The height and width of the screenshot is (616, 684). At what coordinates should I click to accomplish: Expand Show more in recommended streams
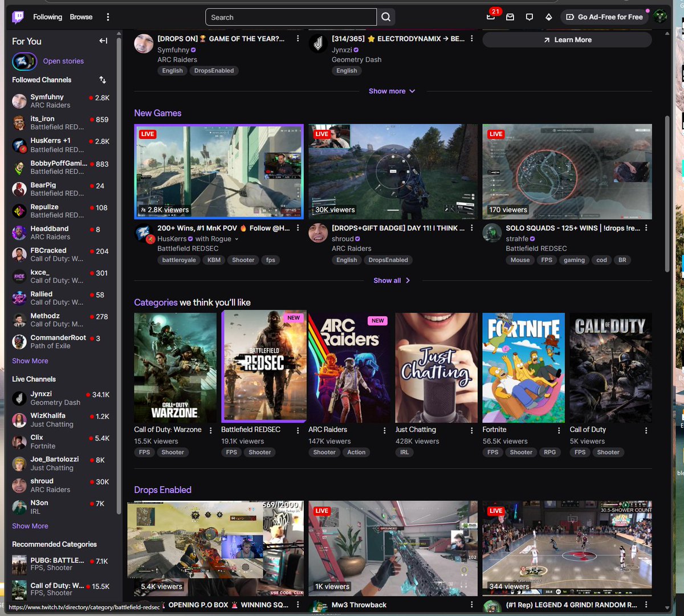(392, 91)
